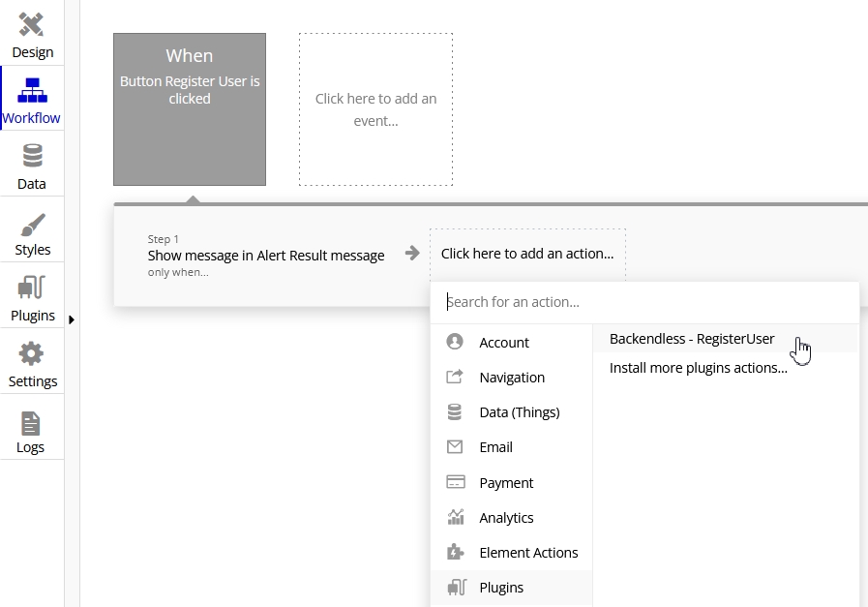Click the Workflow label in sidebar

[31, 118]
